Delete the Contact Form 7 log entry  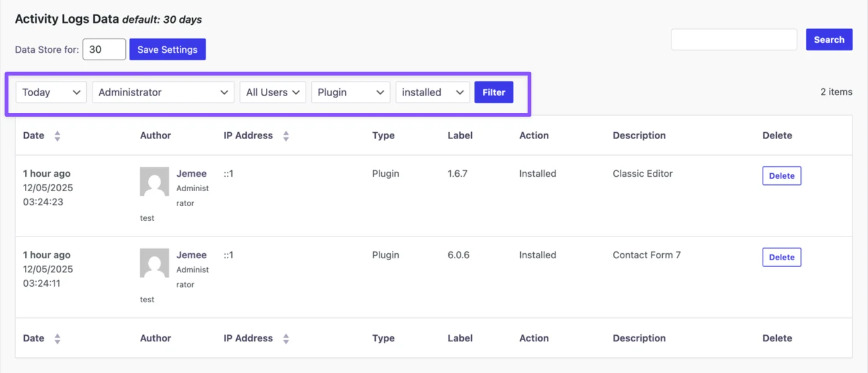(781, 257)
